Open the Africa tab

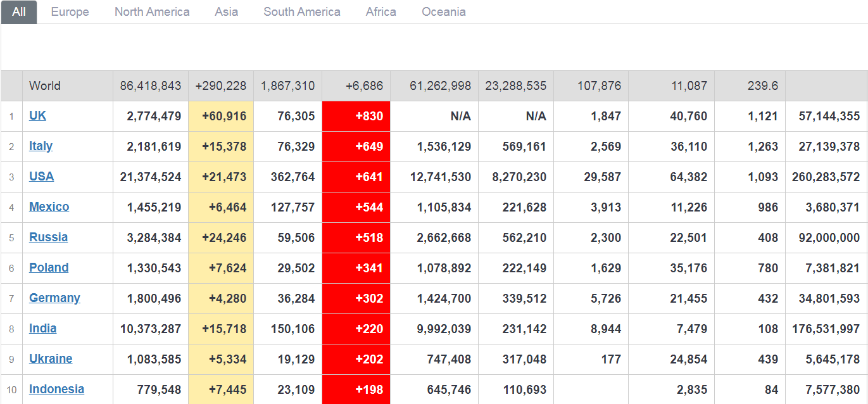tap(381, 12)
